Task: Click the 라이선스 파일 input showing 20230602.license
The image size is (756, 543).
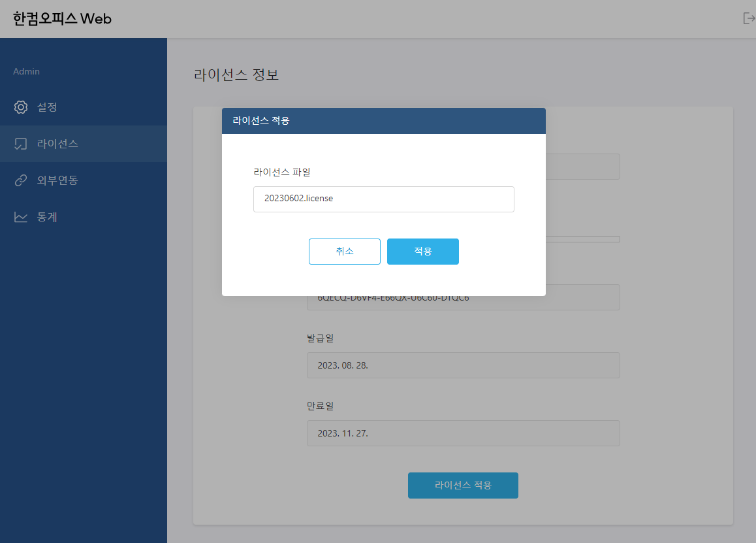Action: pos(383,199)
